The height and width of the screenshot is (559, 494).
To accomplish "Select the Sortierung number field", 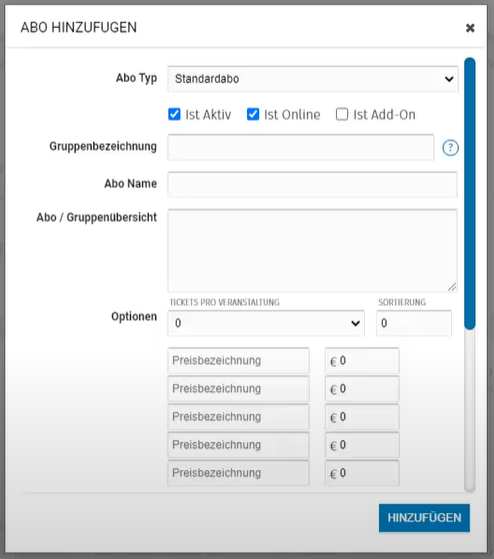I will coord(414,323).
